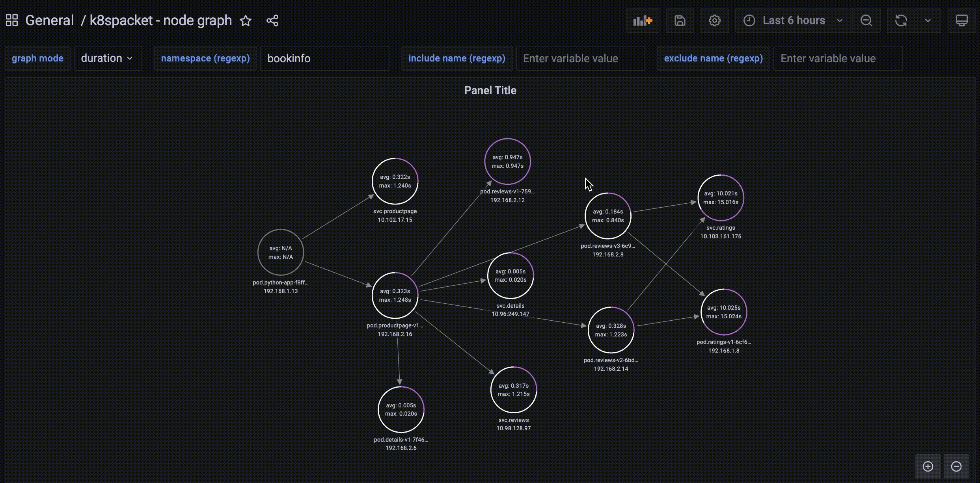Click the exclude name regexp field
The height and width of the screenshot is (483, 980).
pyautogui.click(x=837, y=58)
